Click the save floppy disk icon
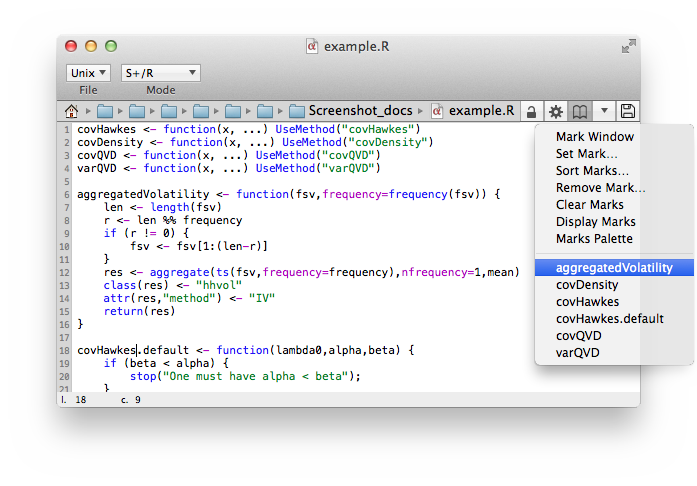Screen dimensions: 697x486 coord(628,111)
